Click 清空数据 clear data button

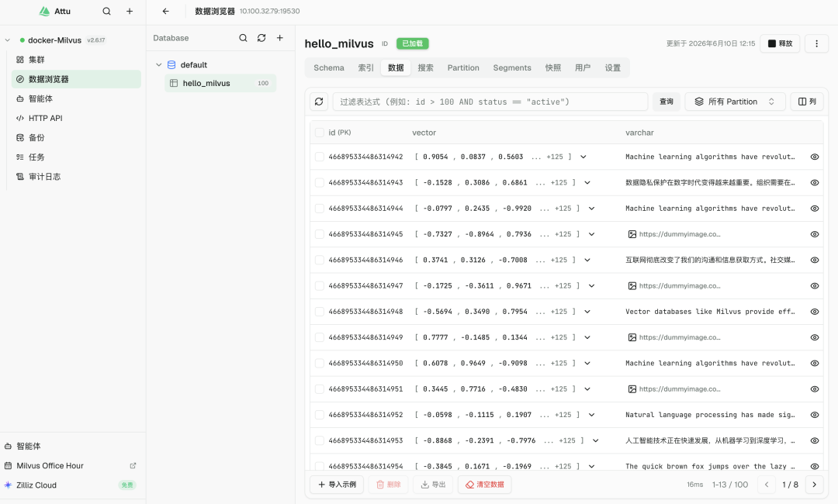485,485
